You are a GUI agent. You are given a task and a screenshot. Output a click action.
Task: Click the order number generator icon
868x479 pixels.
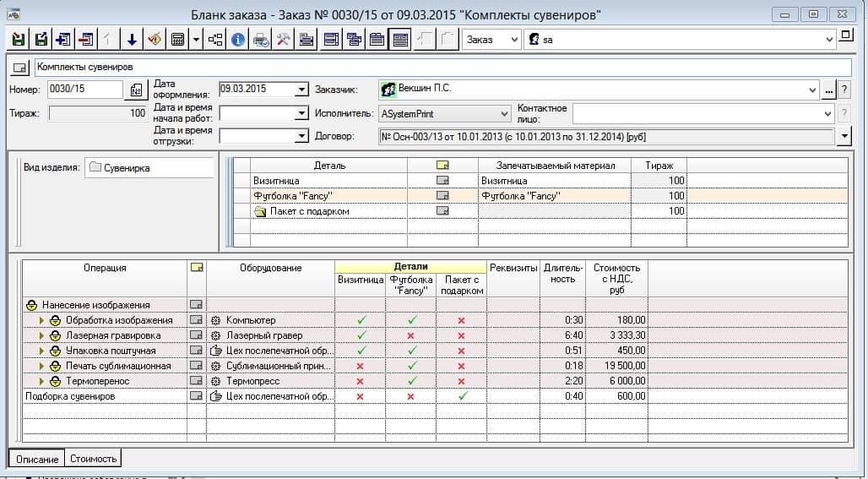(x=136, y=90)
